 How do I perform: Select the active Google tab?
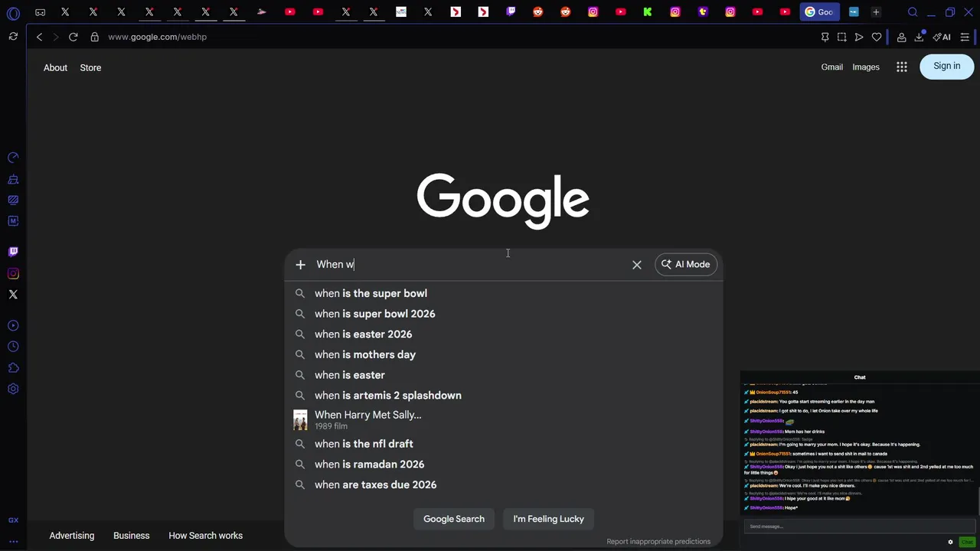(x=818, y=12)
